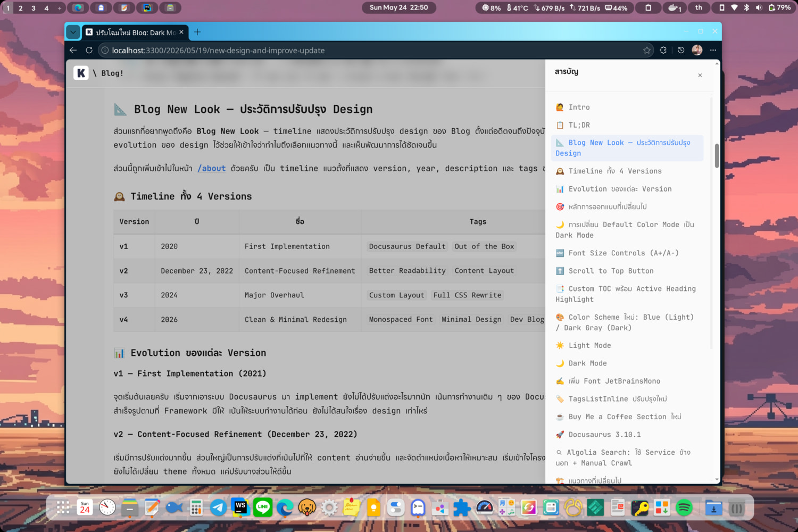Image resolution: width=798 pixels, height=532 pixels.
Task: Open the sticky notes app in dock
Action: (x=351, y=508)
